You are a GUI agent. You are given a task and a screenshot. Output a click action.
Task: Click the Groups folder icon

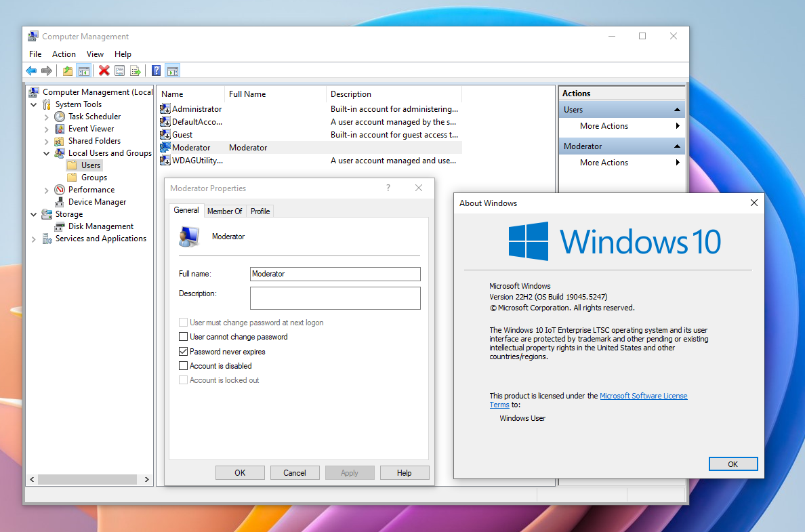click(73, 178)
